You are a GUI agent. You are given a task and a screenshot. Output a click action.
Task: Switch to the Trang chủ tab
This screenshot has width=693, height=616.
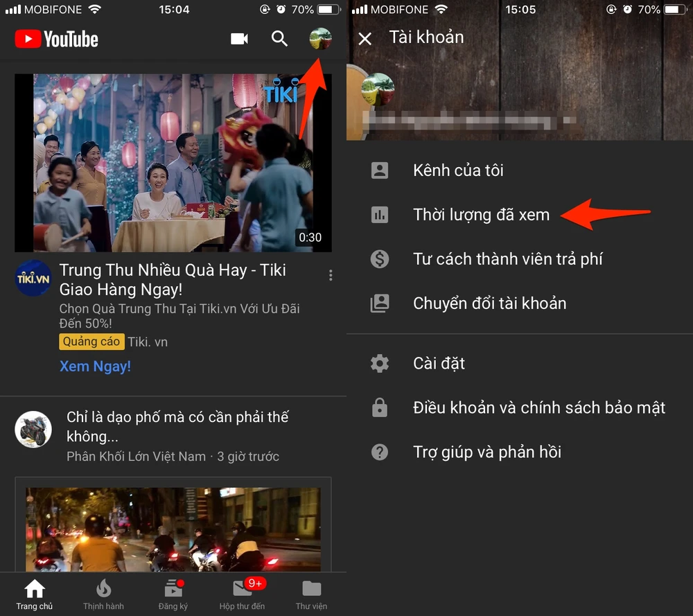coord(35,595)
